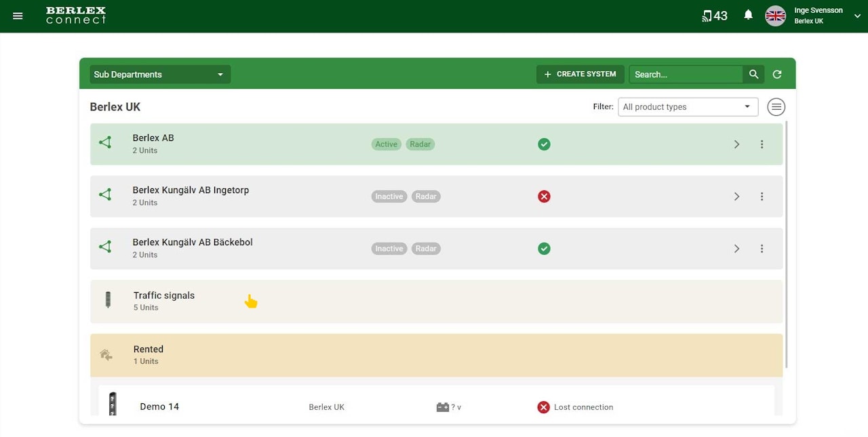Click Berlex AB green status checkmark

[544, 144]
